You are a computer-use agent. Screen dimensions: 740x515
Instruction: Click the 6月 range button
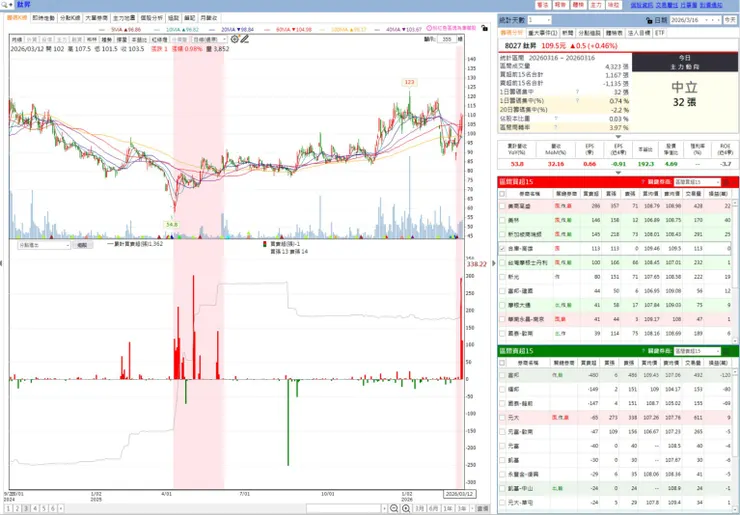(x=434, y=508)
